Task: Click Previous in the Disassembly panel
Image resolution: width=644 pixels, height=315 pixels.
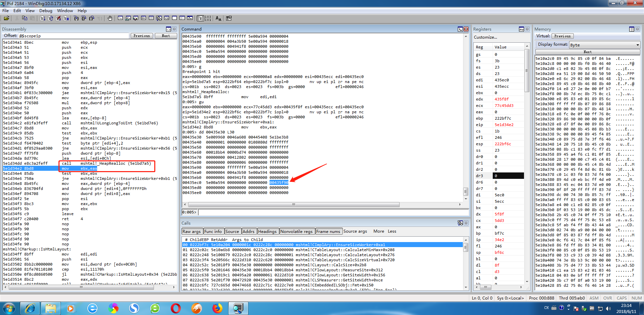Action: point(142,36)
